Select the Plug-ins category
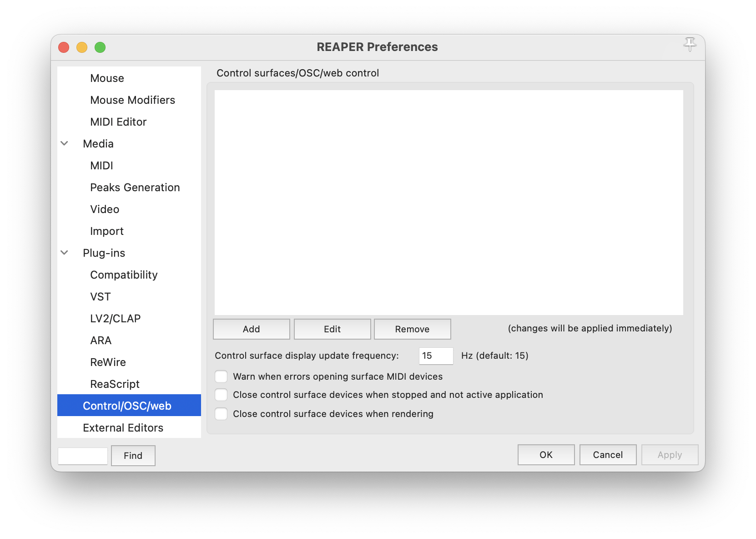Screen dimensions: 756x539 (x=129, y=253)
